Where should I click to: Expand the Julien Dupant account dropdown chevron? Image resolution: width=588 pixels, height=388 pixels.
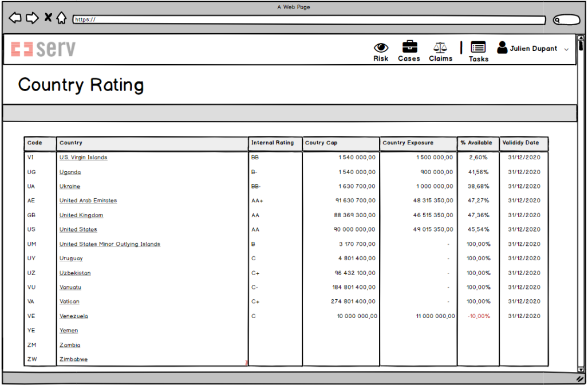(x=566, y=49)
